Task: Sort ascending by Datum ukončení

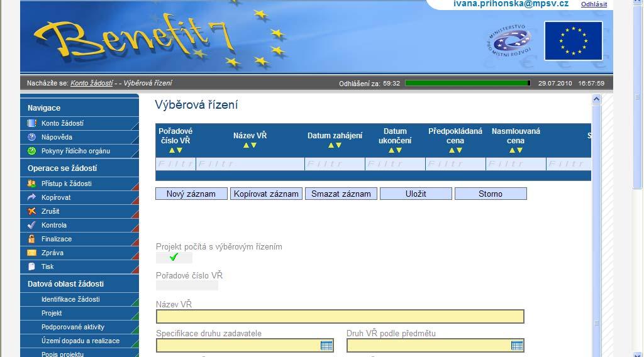Action: (391, 150)
